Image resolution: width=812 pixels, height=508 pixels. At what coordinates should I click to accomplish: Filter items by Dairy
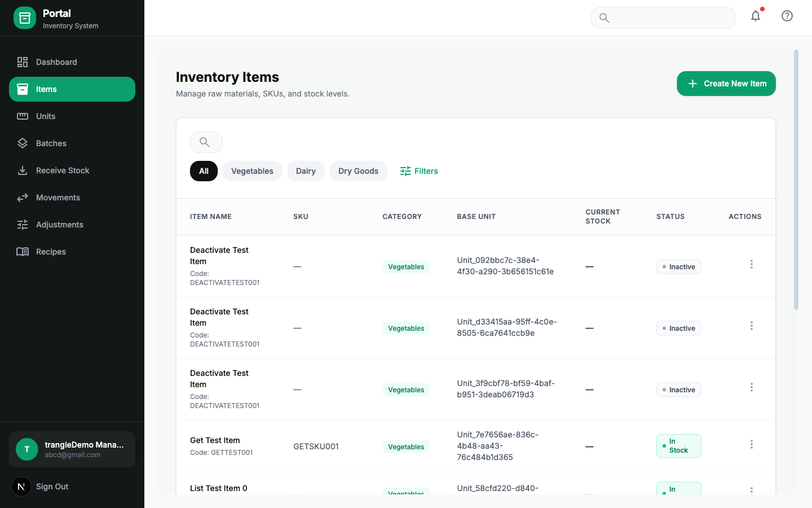tap(306, 171)
